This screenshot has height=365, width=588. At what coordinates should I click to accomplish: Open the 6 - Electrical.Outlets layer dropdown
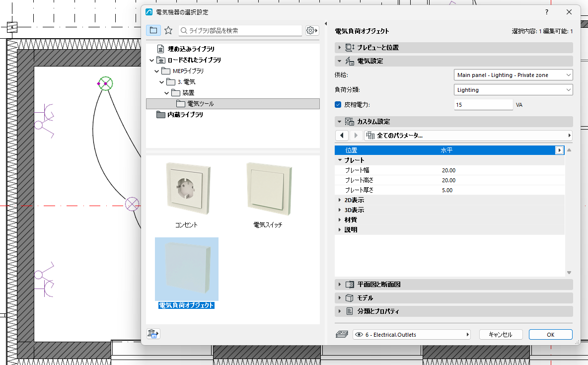click(411, 335)
